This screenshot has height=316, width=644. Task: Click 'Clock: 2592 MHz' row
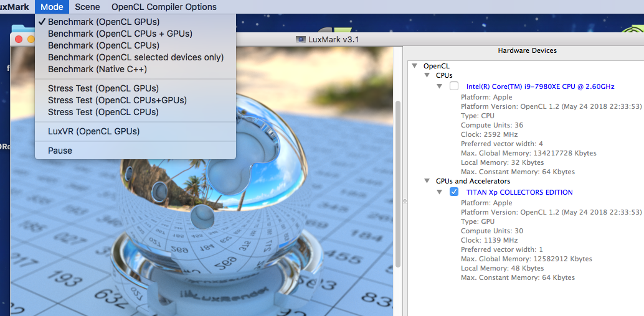click(x=489, y=134)
